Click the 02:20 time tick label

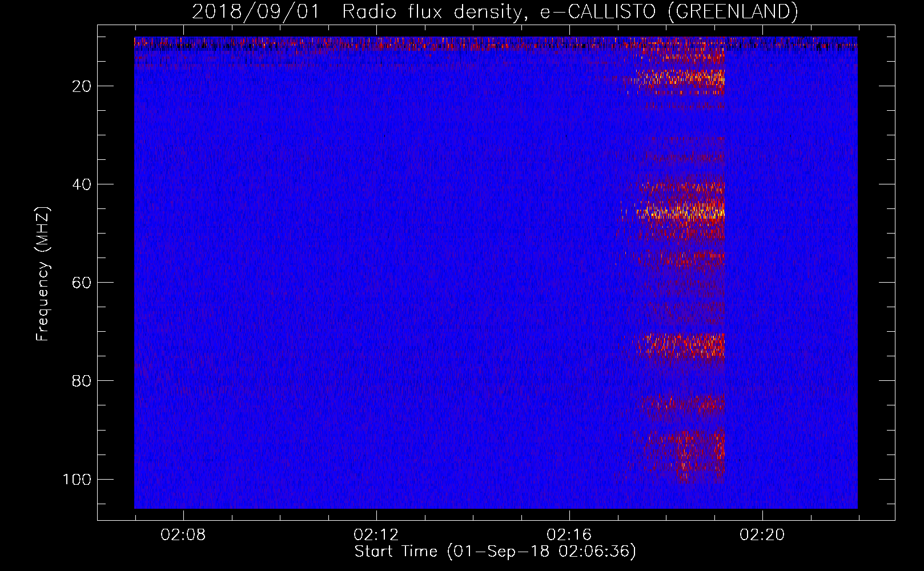(x=762, y=535)
